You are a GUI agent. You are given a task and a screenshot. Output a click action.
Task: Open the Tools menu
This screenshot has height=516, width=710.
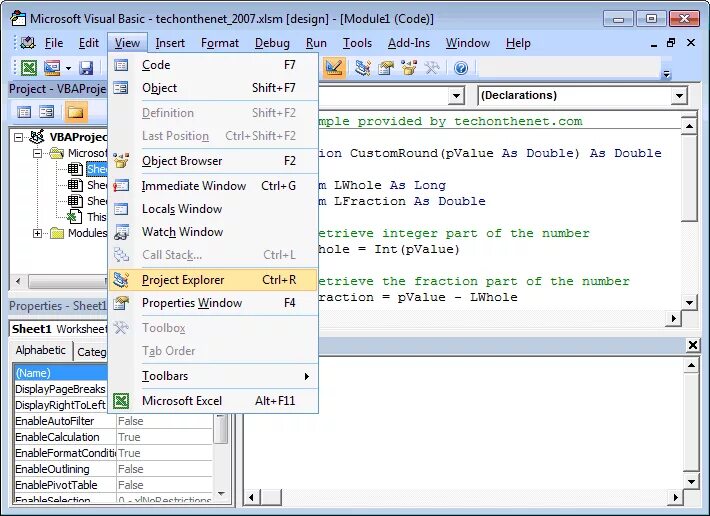[357, 43]
